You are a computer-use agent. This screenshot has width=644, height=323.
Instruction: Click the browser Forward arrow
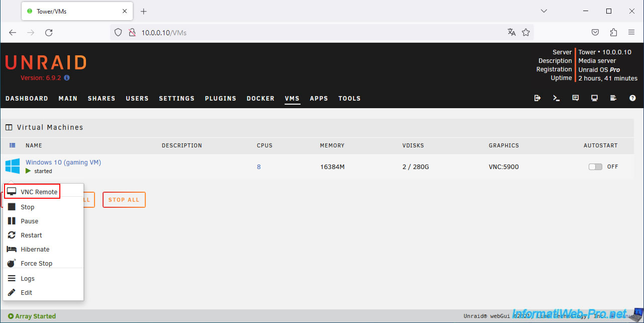click(x=31, y=32)
